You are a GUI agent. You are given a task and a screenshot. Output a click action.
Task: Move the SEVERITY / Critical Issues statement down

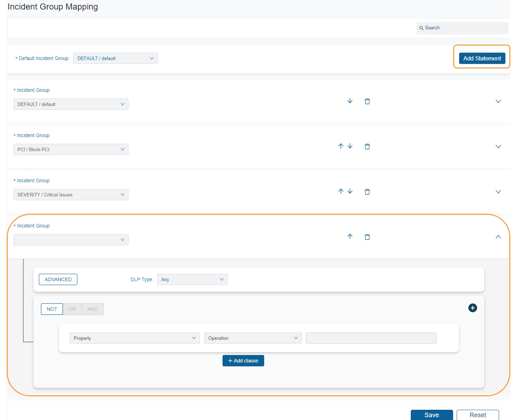pos(350,191)
